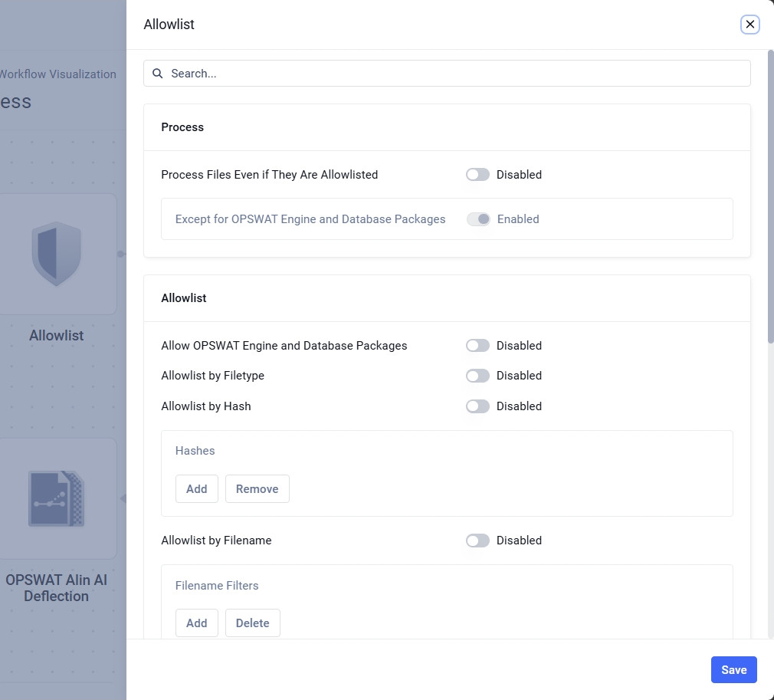The width and height of the screenshot is (774, 700).
Task: Click 'Process Files Even if They Are Allowlisted' label
Action: [269, 175]
